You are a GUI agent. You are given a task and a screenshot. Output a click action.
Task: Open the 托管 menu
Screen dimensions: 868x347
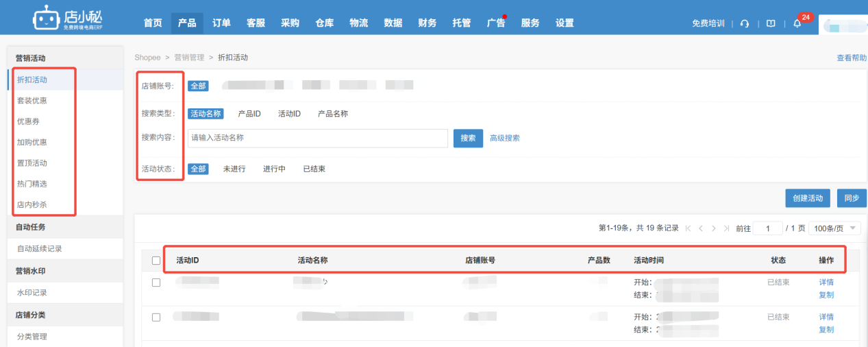pyautogui.click(x=462, y=23)
